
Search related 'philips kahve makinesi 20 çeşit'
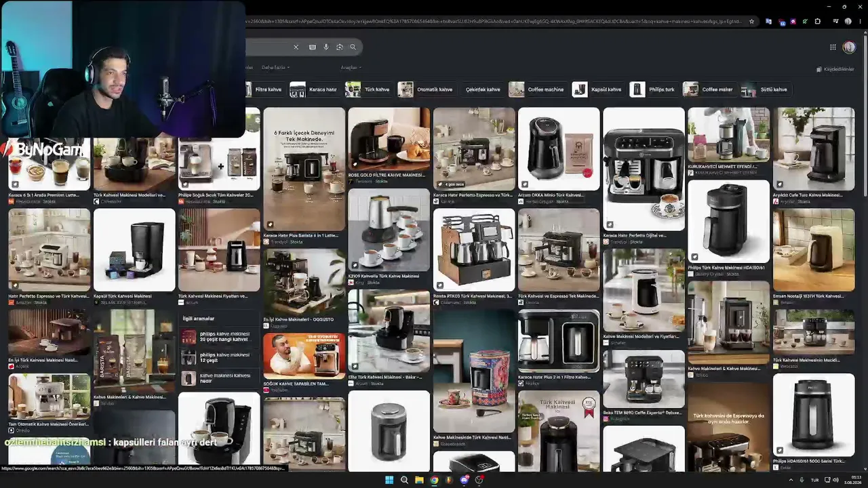(219, 337)
